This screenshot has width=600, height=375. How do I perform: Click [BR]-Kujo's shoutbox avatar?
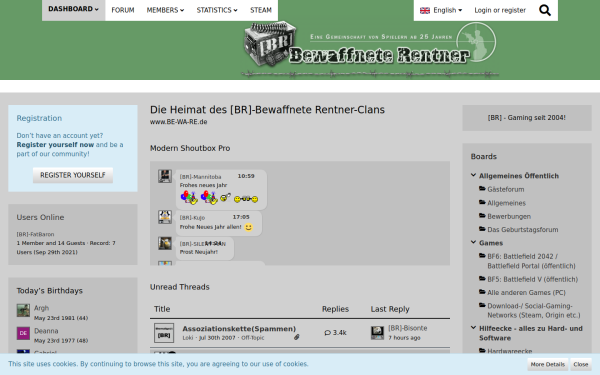point(165,217)
